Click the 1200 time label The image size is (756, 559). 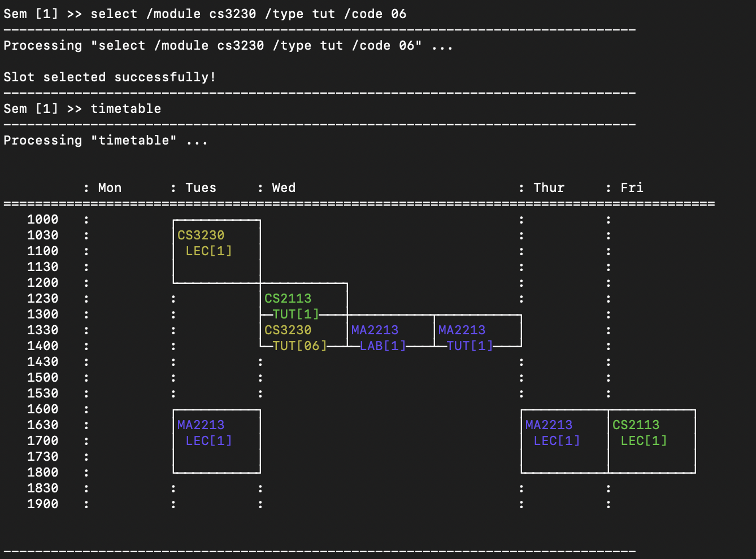tap(43, 283)
